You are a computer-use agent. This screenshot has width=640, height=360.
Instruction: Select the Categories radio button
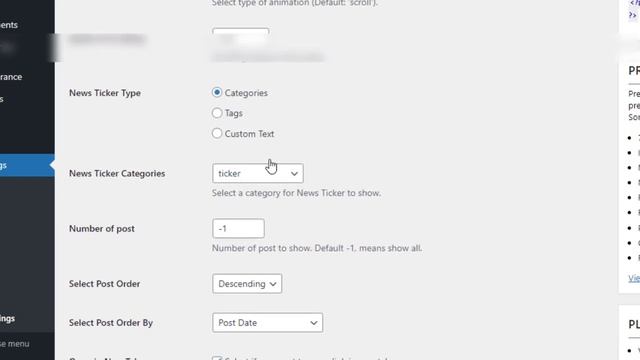(217, 93)
